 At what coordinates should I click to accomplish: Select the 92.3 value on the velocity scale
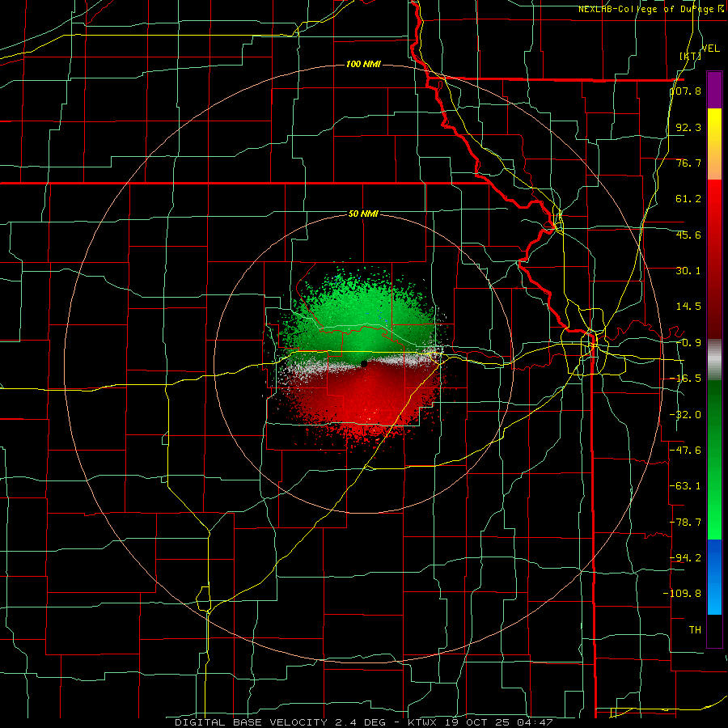click(x=688, y=127)
